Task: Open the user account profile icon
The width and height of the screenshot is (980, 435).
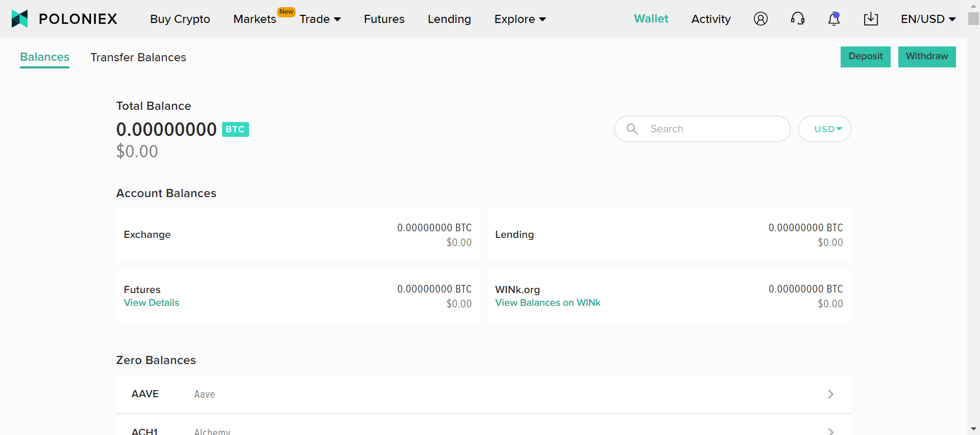Action: pyautogui.click(x=761, y=19)
